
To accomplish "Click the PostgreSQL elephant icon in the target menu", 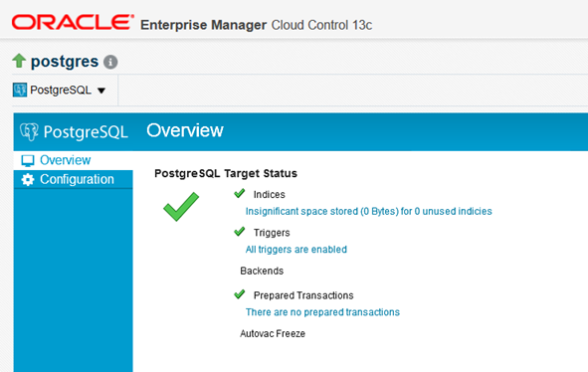I will tap(20, 90).
